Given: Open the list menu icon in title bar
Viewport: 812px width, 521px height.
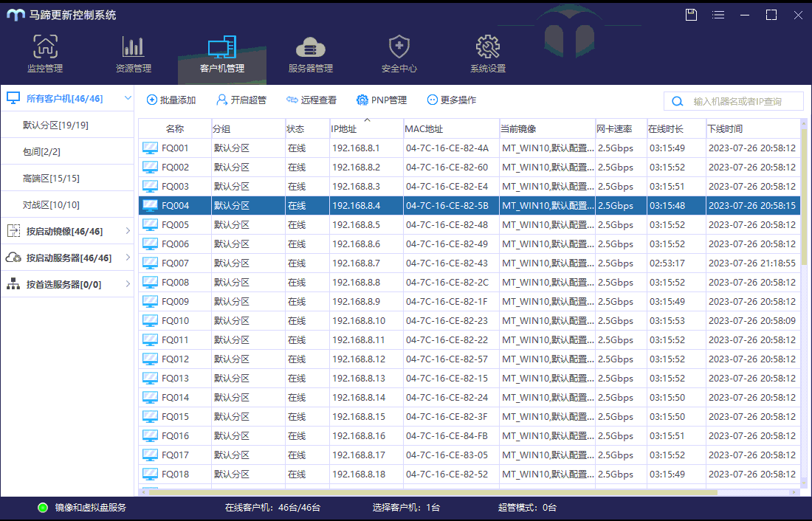Looking at the screenshot, I should click(718, 15).
